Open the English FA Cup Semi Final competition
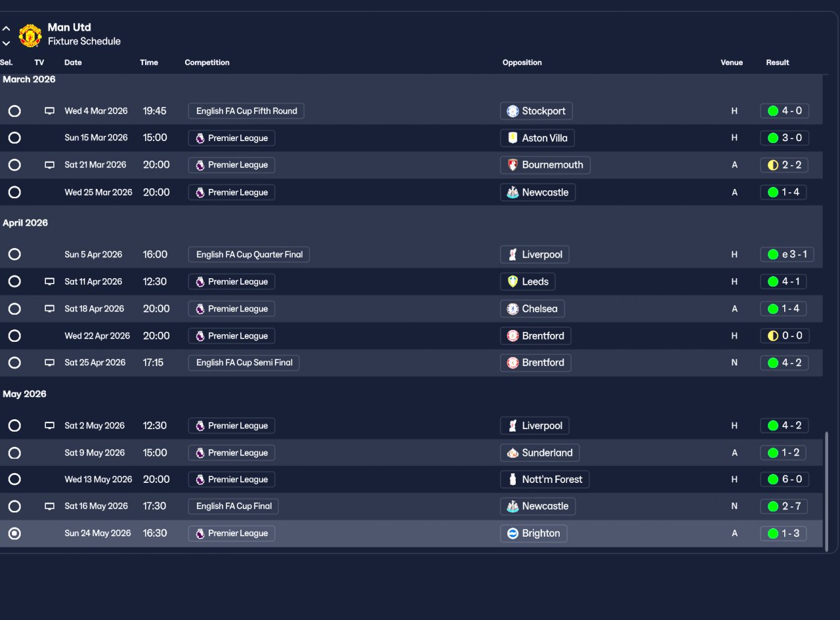The width and height of the screenshot is (840, 620). (243, 362)
